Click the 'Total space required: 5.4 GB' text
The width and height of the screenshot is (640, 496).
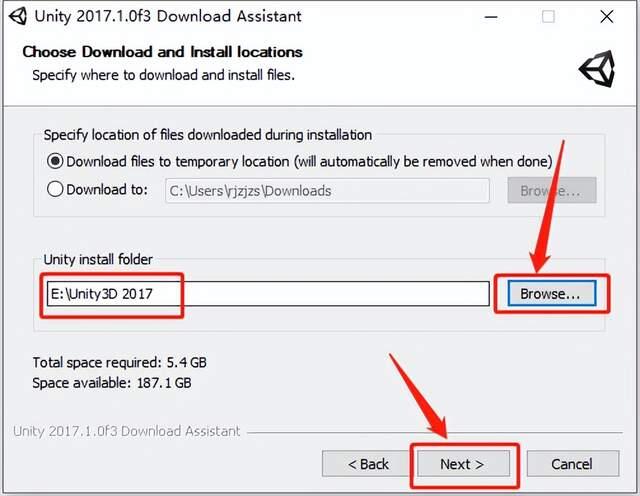pos(120,362)
